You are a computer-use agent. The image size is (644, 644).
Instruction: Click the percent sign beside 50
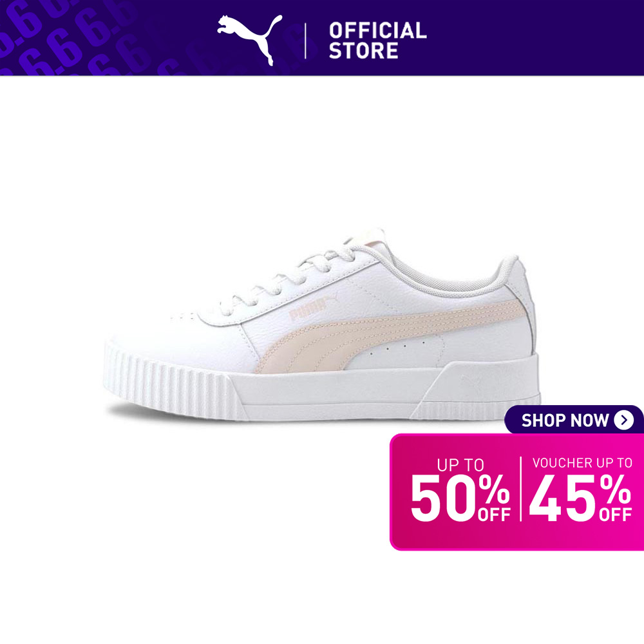pyautogui.click(x=493, y=489)
